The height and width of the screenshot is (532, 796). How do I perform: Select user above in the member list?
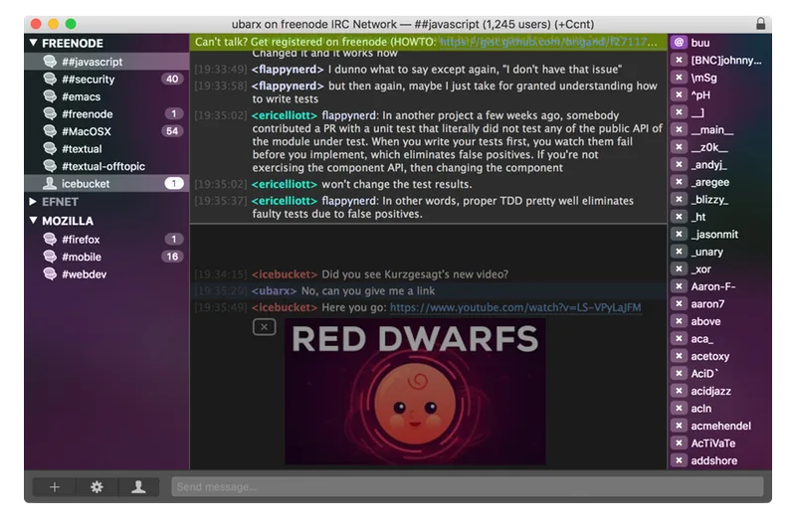coord(719,321)
